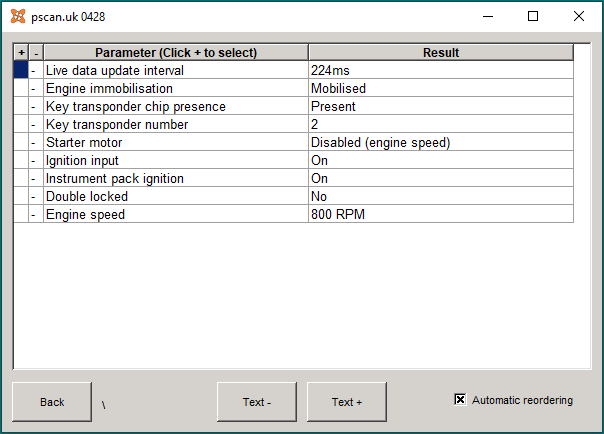Click the Back button
Screen dimensions: 604x434
coord(52,402)
